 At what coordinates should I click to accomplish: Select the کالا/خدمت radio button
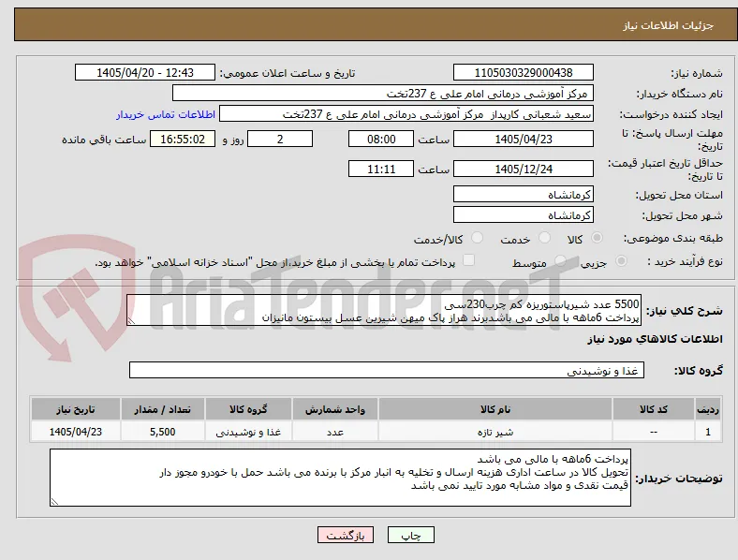click(x=478, y=238)
